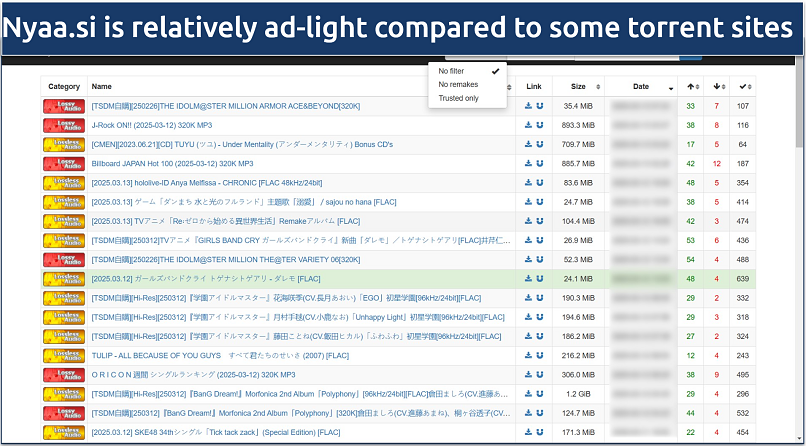Sort by leechers using down-arrow column header
This screenshot has width=806, height=446.
coord(717,87)
